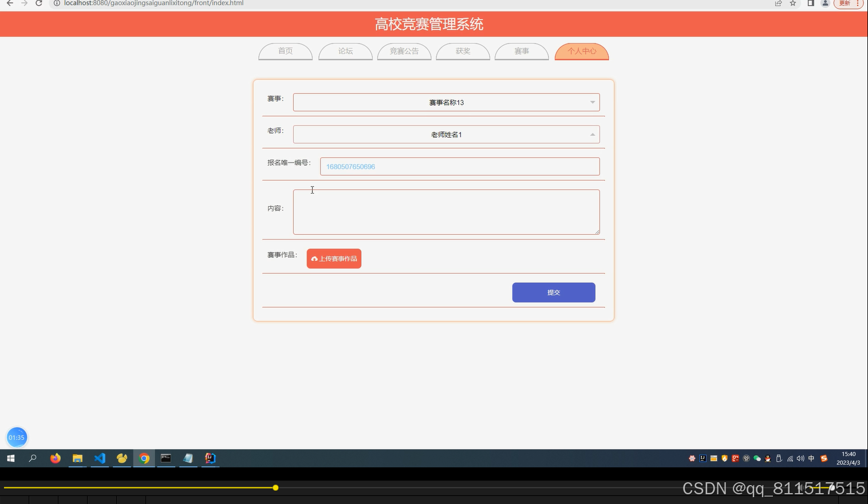
Task: Click the 提交 submit button
Action: click(x=553, y=292)
